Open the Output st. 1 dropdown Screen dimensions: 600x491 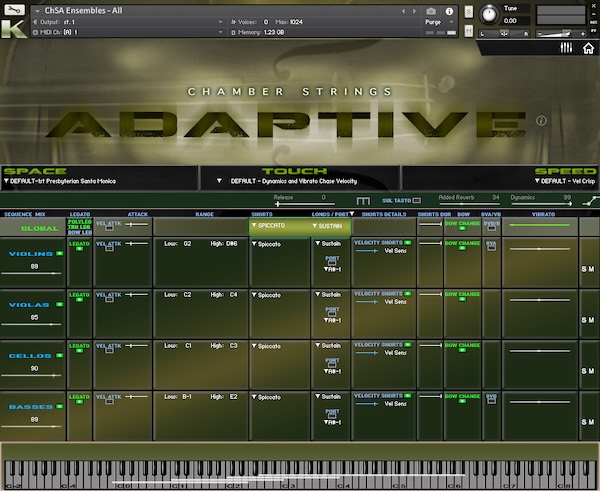click(128, 22)
